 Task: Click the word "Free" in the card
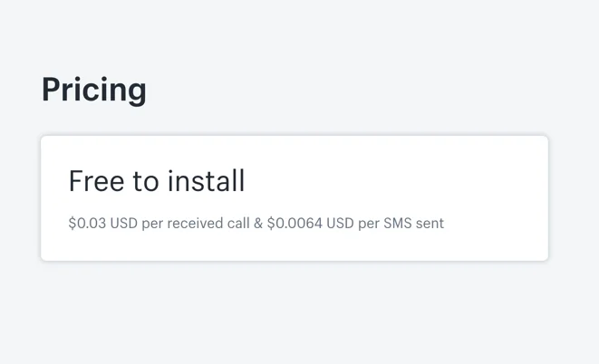pyautogui.click(x=96, y=181)
